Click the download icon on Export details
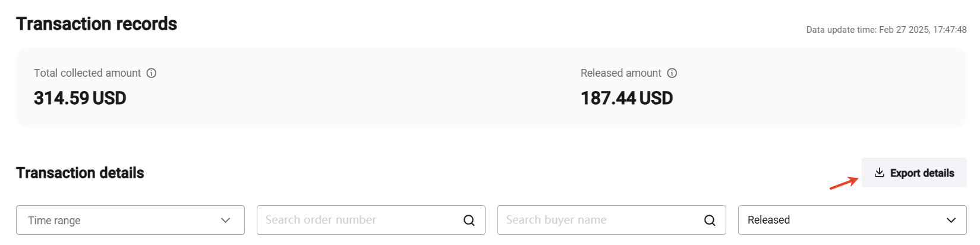The width and height of the screenshot is (980, 245). 880,173
